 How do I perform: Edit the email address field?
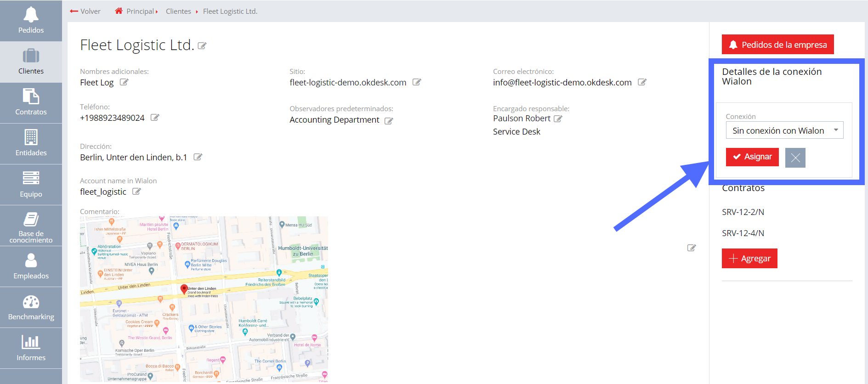click(642, 82)
